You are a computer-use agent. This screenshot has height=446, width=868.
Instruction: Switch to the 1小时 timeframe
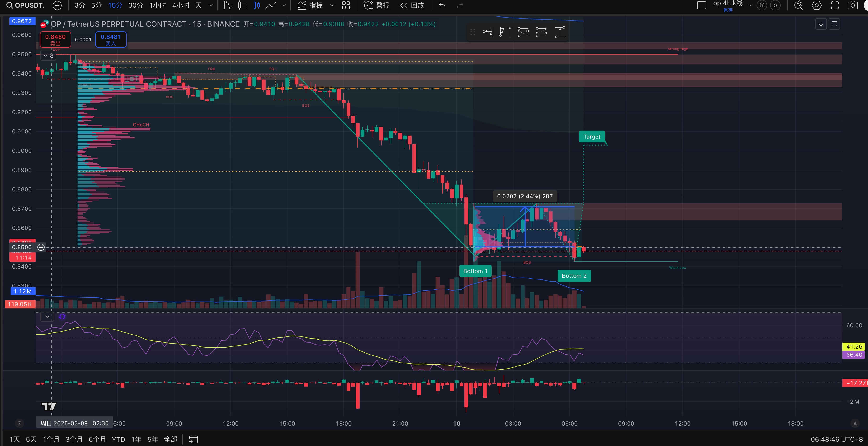[x=158, y=5]
